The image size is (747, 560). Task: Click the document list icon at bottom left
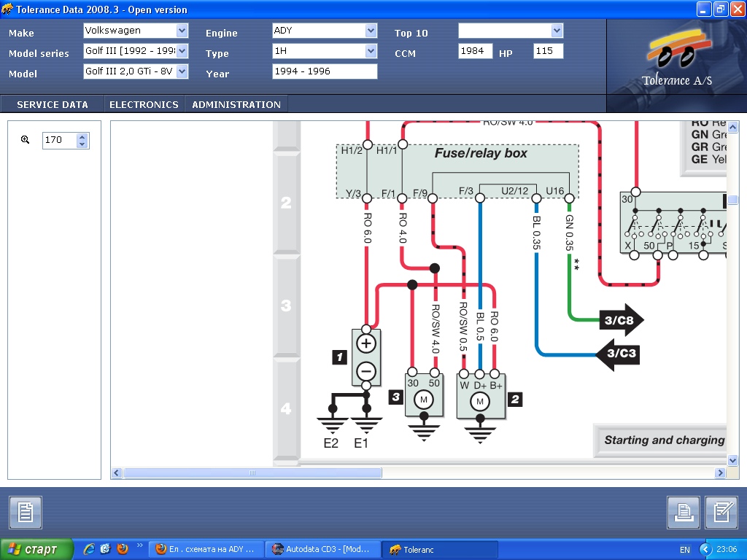26,513
